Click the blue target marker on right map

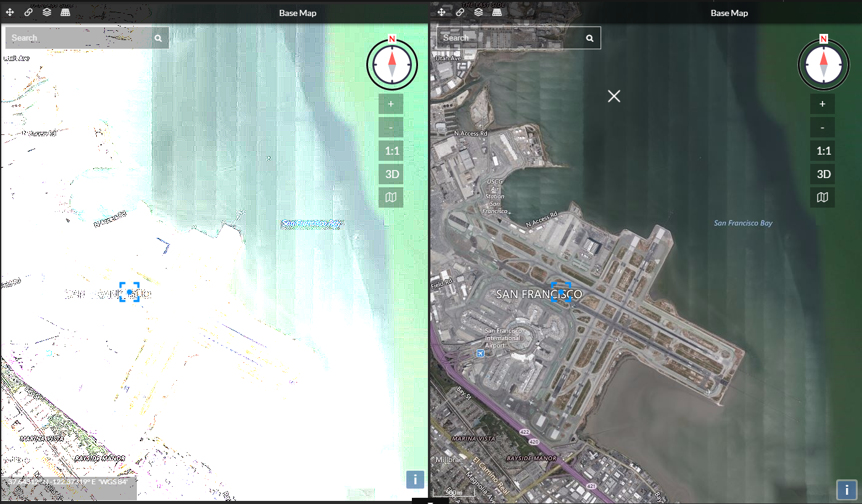tap(561, 292)
